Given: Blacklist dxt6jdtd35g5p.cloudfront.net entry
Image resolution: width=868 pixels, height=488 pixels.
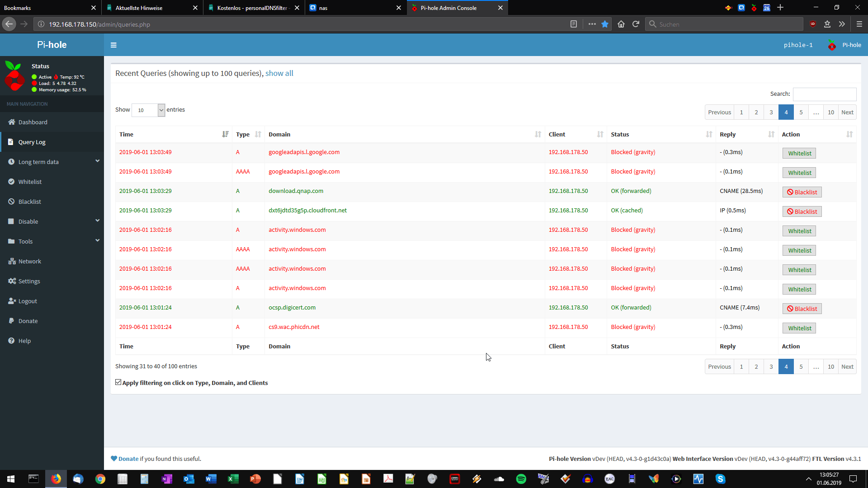Looking at the screenshot, I should pos(802,212).
